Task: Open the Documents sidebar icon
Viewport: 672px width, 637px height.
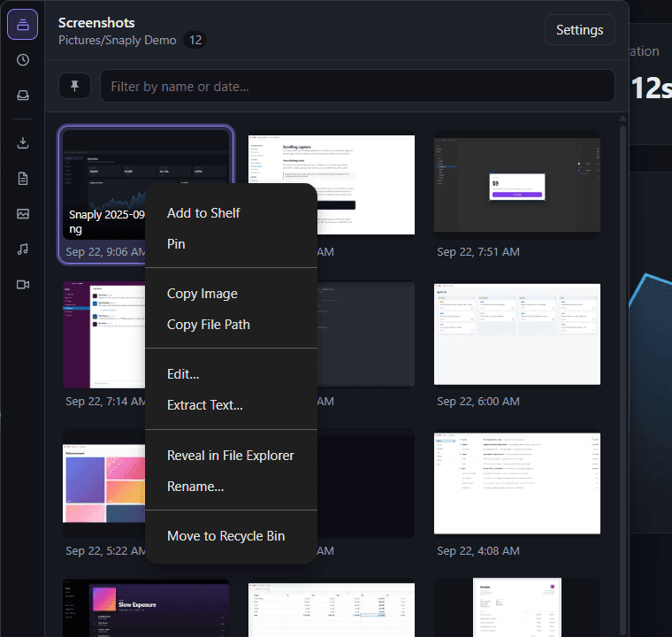Action: pyautogui.click(x=23, y=178)
